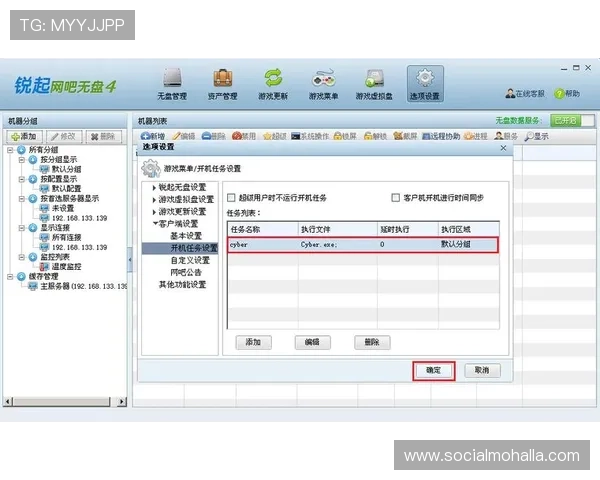Check 超级用户时不运行开机任务
Screen dimensions: 600x480
(x=231, y=198)
